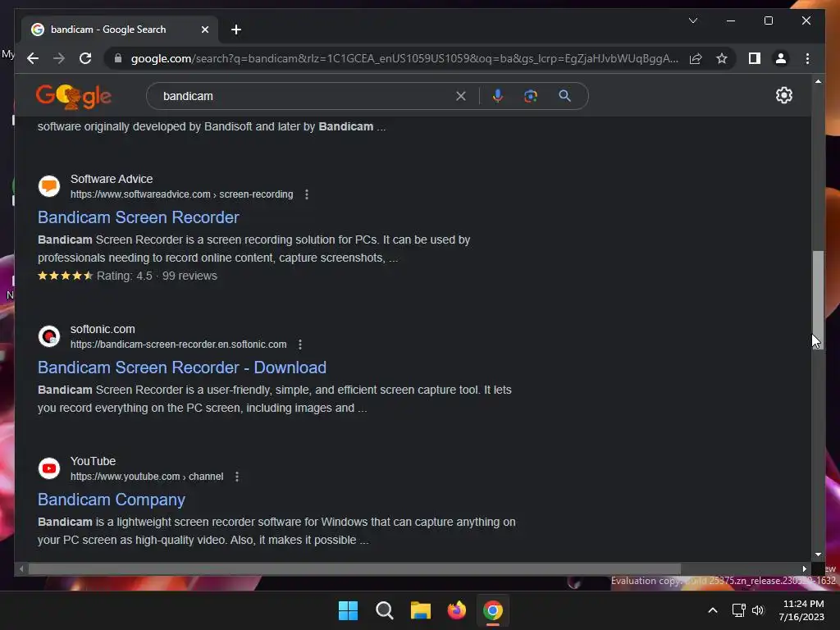Start voice search with microphone icon
This screenshot has height=630, width=840.
(498, 96)
